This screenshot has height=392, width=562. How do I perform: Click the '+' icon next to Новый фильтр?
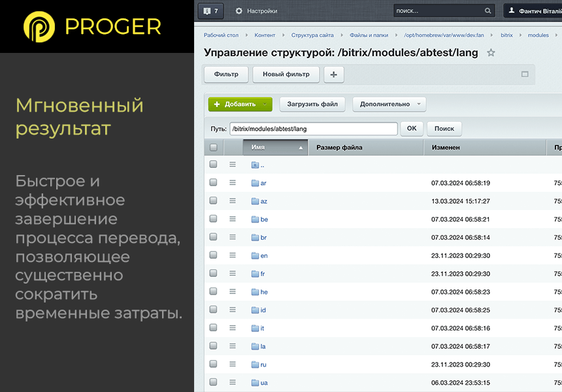point(333,75)
